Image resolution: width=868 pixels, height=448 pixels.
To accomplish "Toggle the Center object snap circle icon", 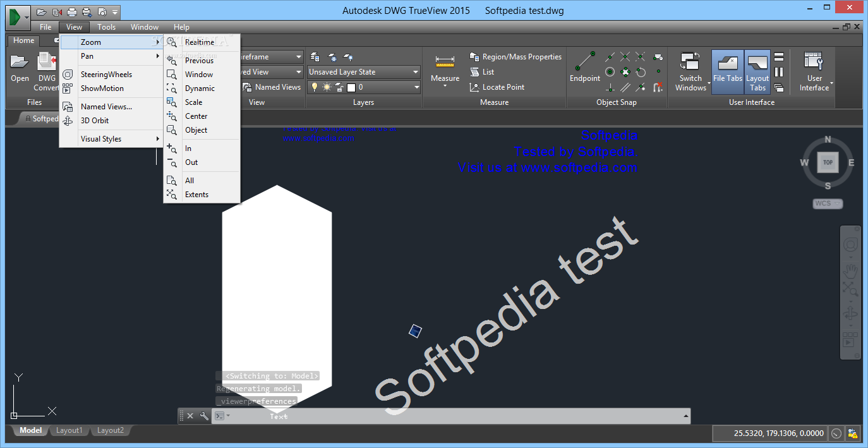I will tap(610, 72).
